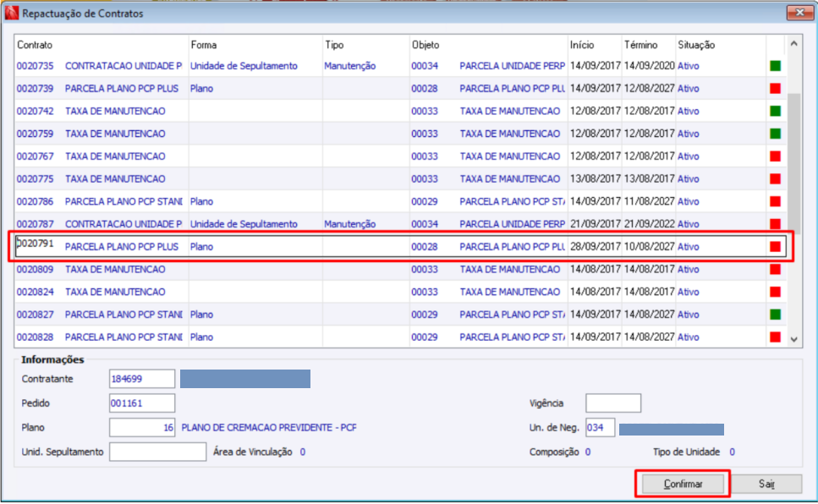The height and width of the screenshot is (504, 818).
Task: Click red status square of contract 0020739
Action: pos(775,89)
